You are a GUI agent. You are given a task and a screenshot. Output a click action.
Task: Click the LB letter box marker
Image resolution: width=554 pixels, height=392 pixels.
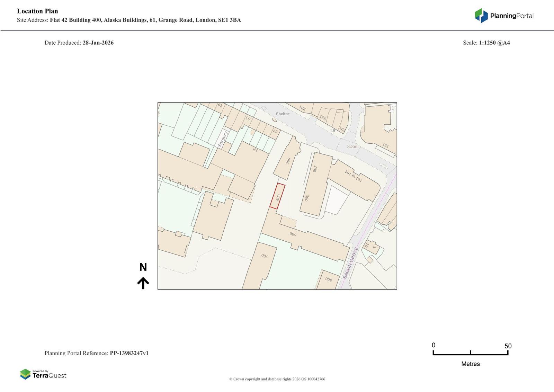[x=332, y=131]
